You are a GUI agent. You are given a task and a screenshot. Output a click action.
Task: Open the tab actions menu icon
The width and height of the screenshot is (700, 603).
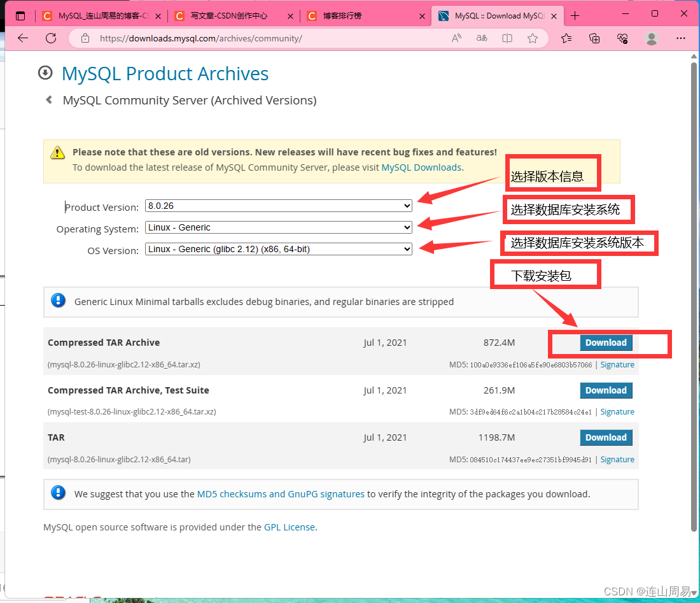click(x=20, y=16)
